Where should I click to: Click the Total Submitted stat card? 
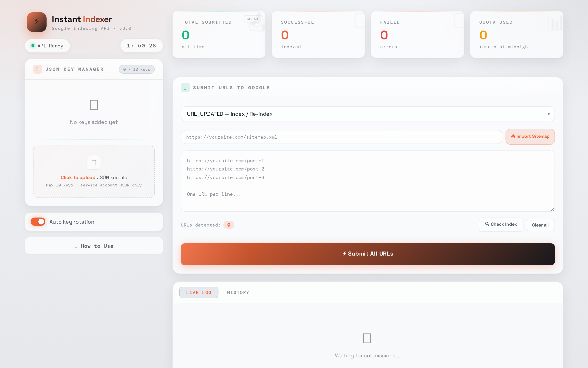tap(219, 34)
